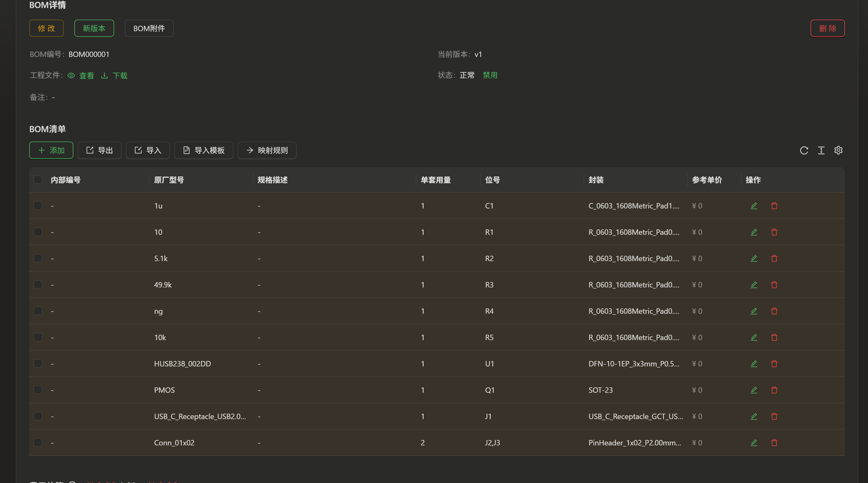Click the refresh icon above the table
Screen dimensions: 868x483
point(804,150)
